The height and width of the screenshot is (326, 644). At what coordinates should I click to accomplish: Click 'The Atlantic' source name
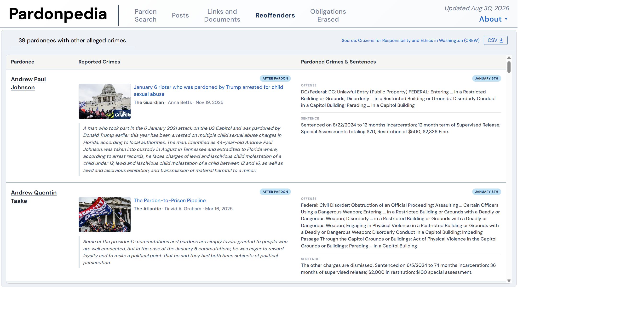click(x=147, y=209)
